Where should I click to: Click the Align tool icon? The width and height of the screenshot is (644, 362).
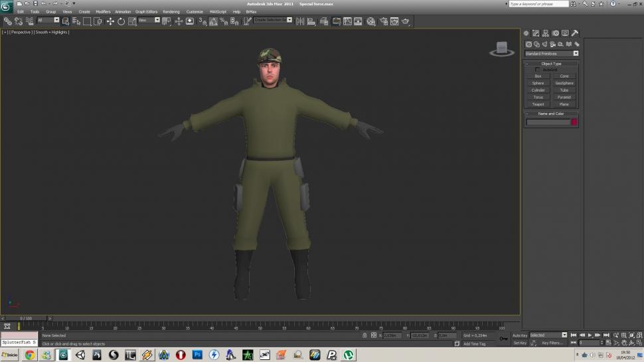311,21
